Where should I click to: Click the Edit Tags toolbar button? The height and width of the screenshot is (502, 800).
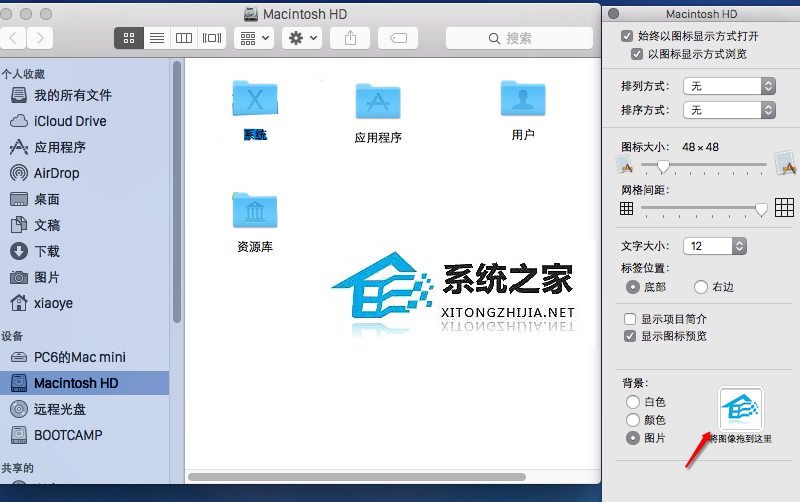[x=397, y=38]
